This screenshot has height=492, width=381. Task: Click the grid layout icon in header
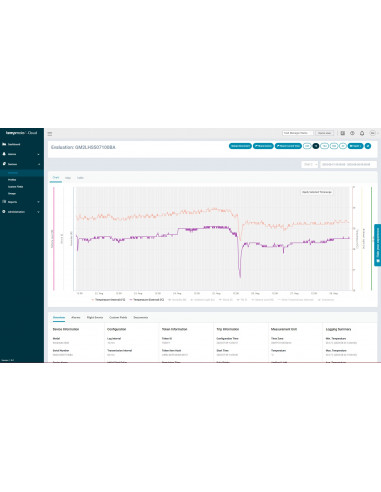coord(342,133)
